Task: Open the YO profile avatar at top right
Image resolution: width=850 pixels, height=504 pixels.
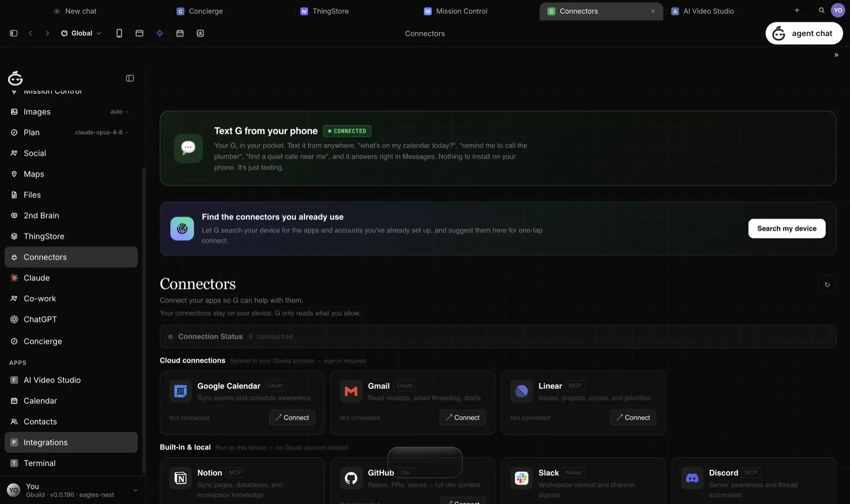Action: coord(838,10)
